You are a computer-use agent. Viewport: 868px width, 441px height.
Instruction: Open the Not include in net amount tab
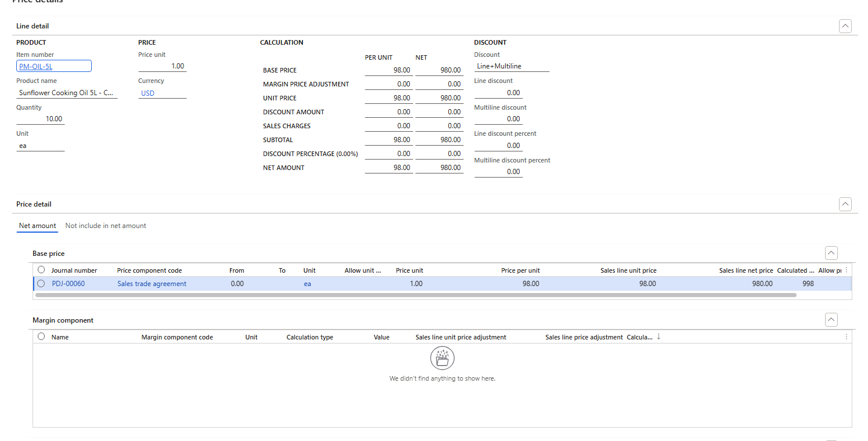tap(106, 226)
